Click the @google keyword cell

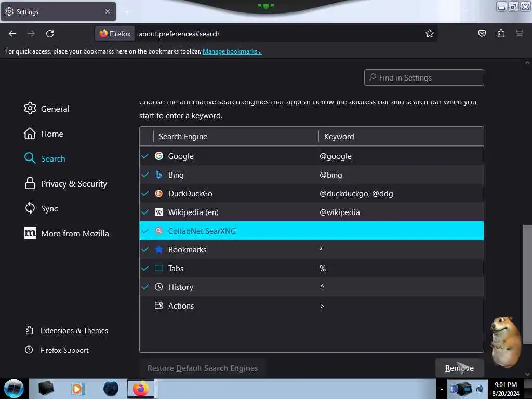coord(336,156)
